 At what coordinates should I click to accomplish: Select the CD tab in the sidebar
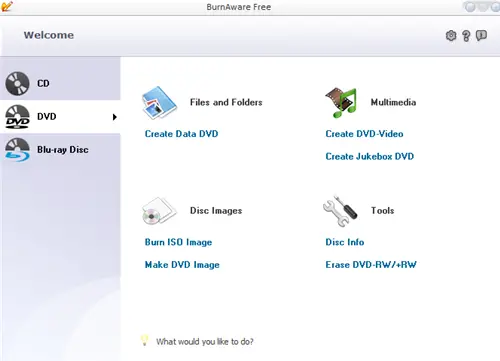click(x=60, y=83)
